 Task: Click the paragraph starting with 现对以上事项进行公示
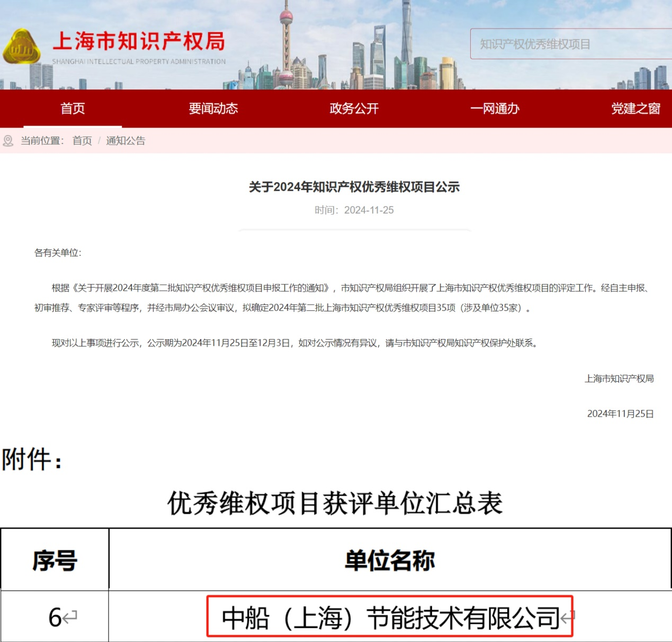295,343
